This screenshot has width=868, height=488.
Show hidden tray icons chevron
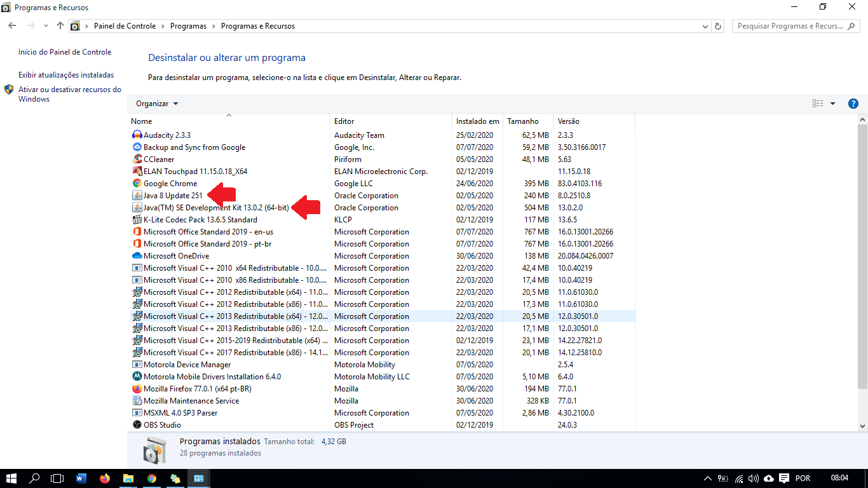708,478
